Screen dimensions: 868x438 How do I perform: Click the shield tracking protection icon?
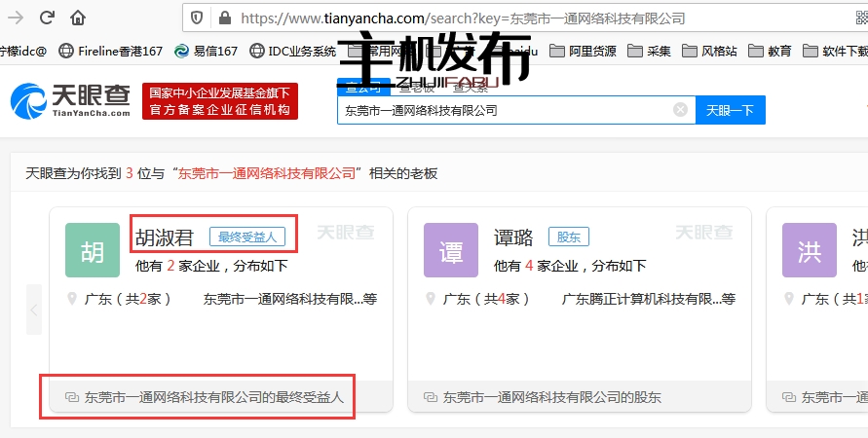pos(197,18)
